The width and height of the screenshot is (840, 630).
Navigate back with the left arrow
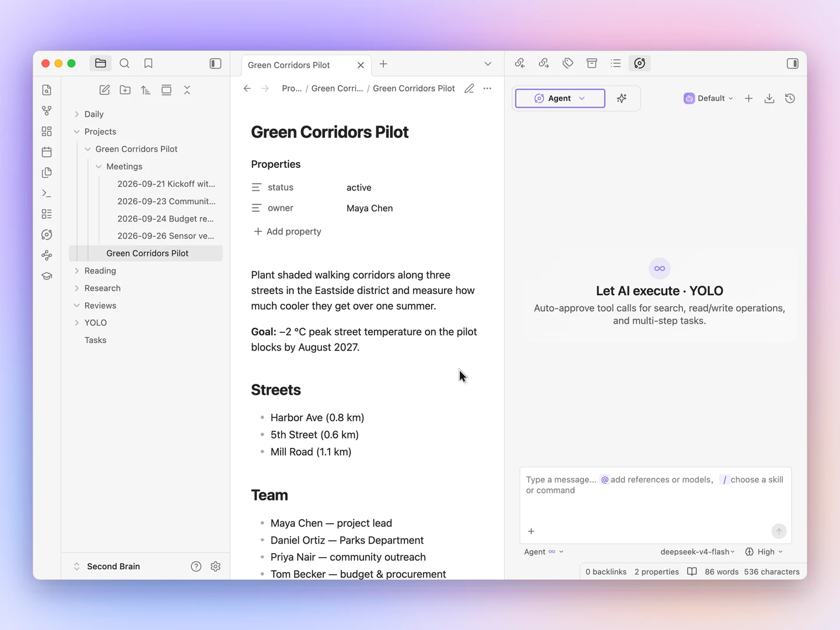(247, 89)
